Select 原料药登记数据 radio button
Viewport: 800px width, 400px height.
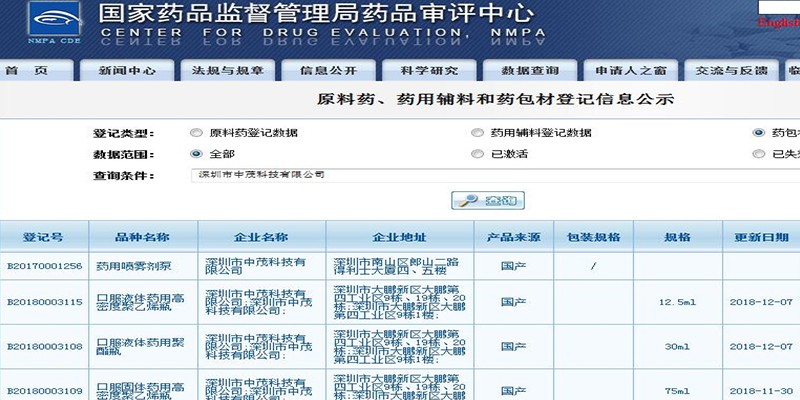[x=196, y=133]
